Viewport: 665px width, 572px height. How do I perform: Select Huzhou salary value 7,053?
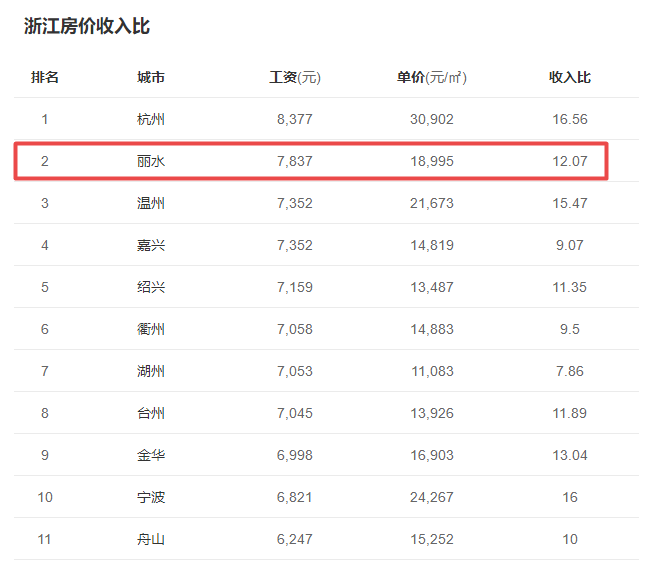295,371
